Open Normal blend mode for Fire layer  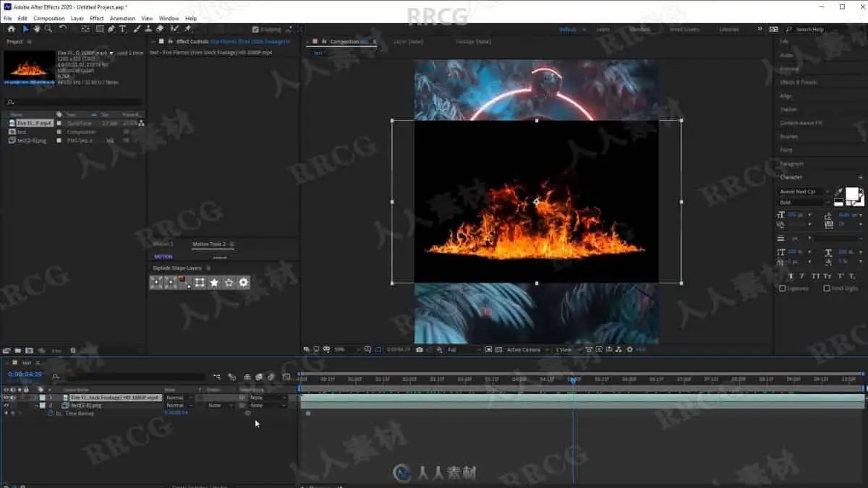tap(179, 398)
